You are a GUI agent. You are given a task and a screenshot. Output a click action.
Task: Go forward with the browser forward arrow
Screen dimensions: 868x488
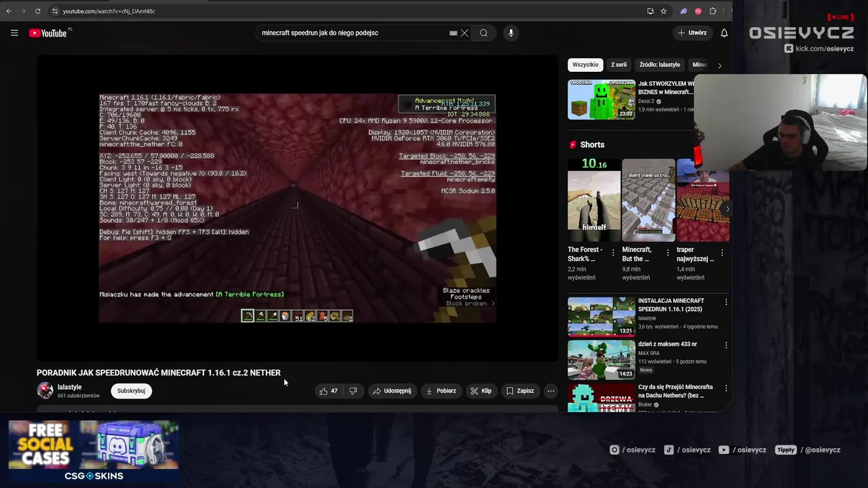(23, 11)
